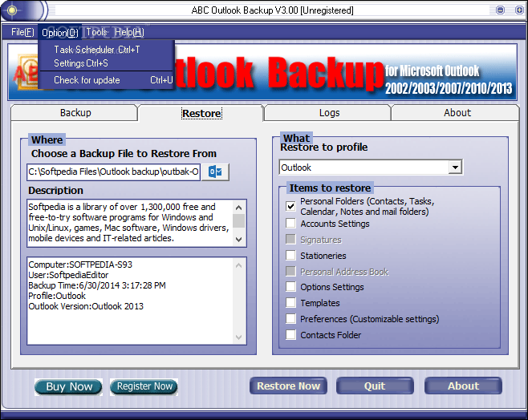
Task: Open the Restore to profile dropdown
Action: click(455, 168)
